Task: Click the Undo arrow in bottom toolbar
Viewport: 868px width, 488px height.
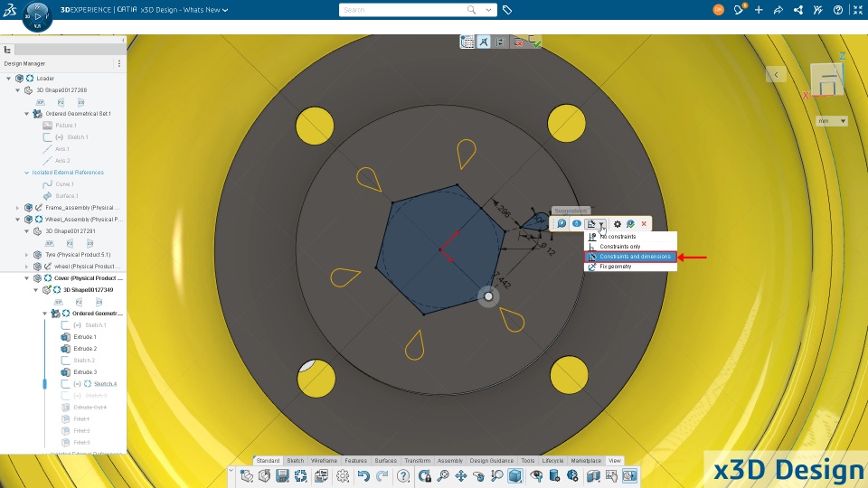Action: pos(363,476)
